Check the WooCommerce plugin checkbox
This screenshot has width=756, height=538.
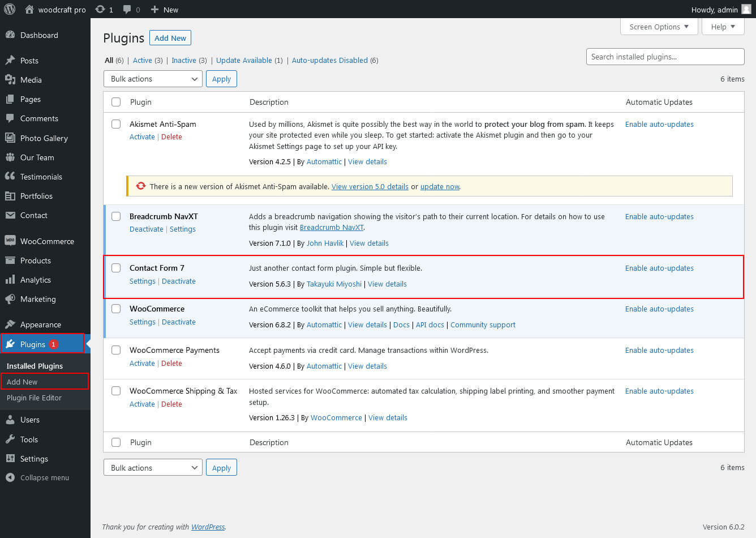pos(116,309)
